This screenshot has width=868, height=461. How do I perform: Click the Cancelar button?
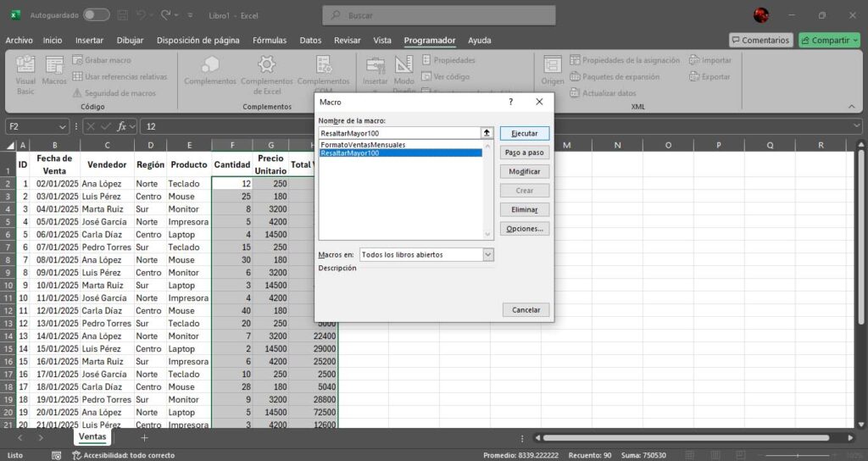526,310
